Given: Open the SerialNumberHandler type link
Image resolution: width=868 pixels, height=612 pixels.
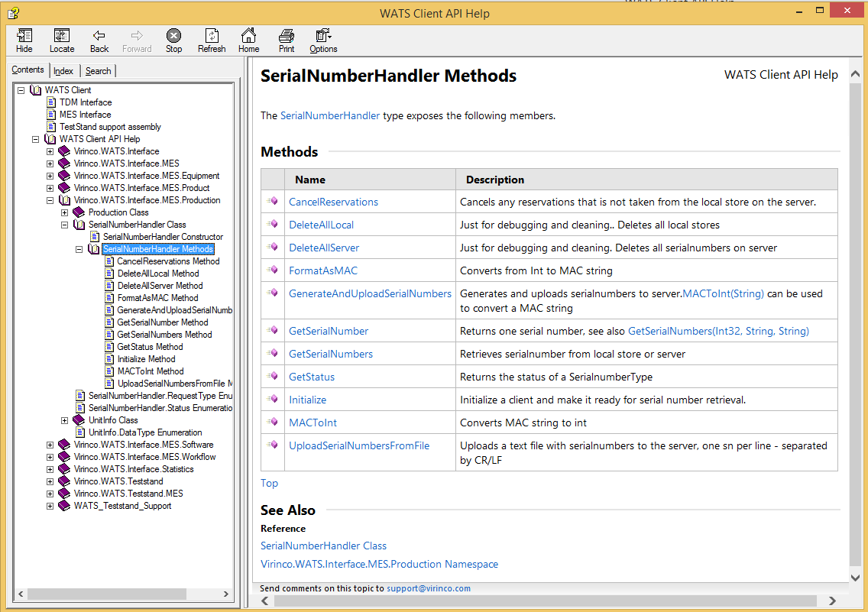Looking at the screenshot, I should (330, 115).
